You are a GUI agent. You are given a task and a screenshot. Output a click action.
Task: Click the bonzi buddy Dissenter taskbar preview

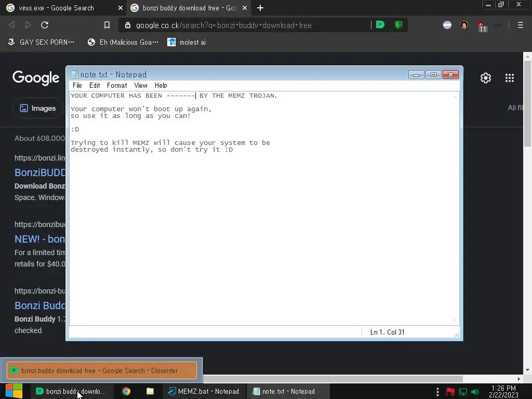[101, 370]
